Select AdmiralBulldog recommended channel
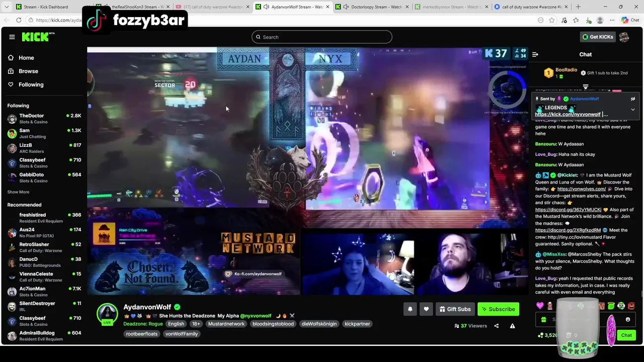 (x=44, y=336)
